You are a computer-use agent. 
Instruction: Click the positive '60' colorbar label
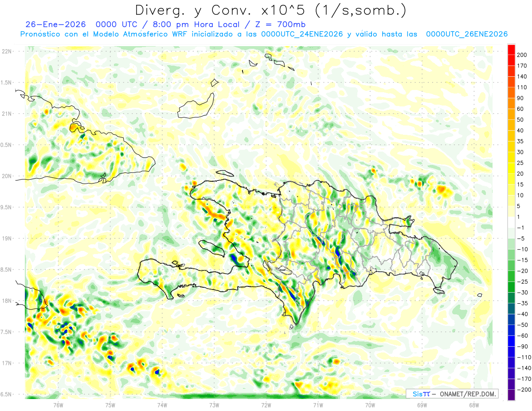tap(521, 109)
